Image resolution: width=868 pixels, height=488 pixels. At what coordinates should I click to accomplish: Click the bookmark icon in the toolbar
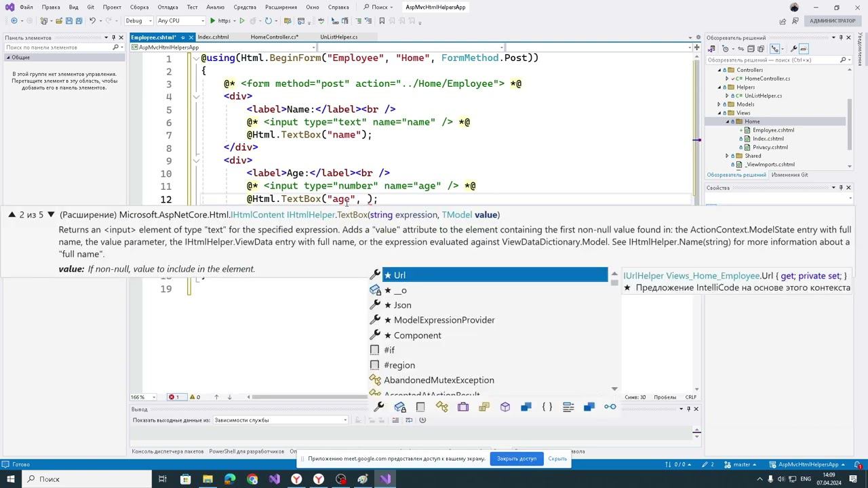(x=382, y=21)
